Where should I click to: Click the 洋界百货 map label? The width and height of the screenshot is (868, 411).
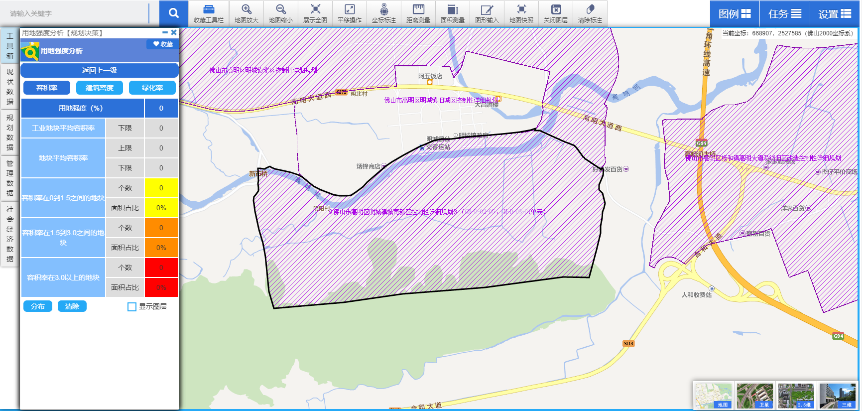(x=793, y=208)
